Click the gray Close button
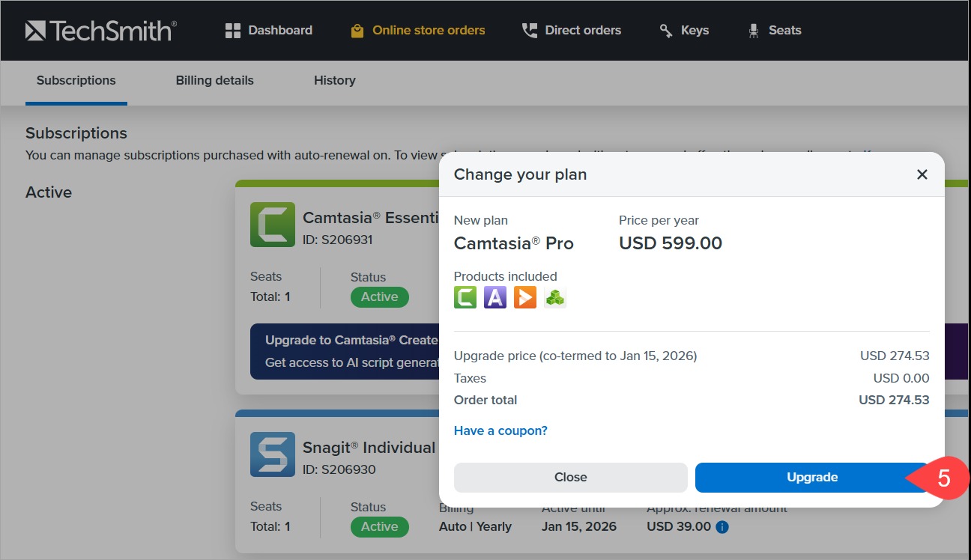The width and height of the screenshot is (971, 560). coord(570,478)
